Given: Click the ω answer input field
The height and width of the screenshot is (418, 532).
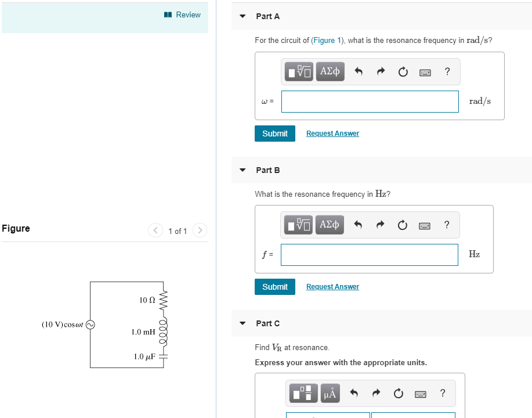Looking at the screenshot, I should tap(369, 101).
